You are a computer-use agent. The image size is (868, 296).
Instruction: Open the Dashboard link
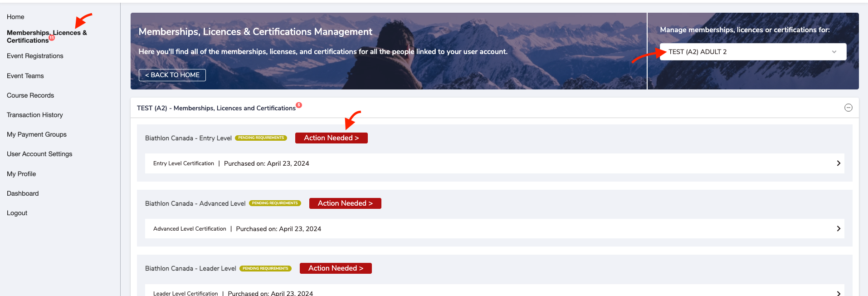point(23,193)
